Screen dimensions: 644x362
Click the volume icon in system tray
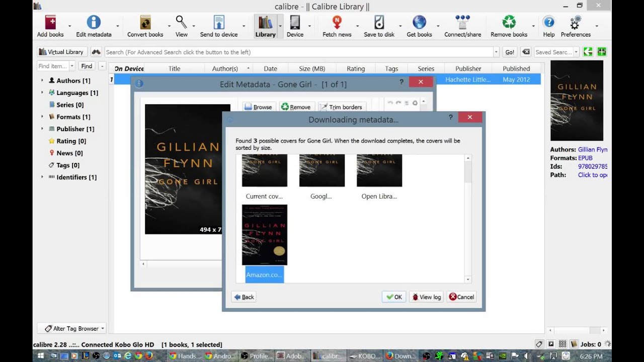click(527, 355)
